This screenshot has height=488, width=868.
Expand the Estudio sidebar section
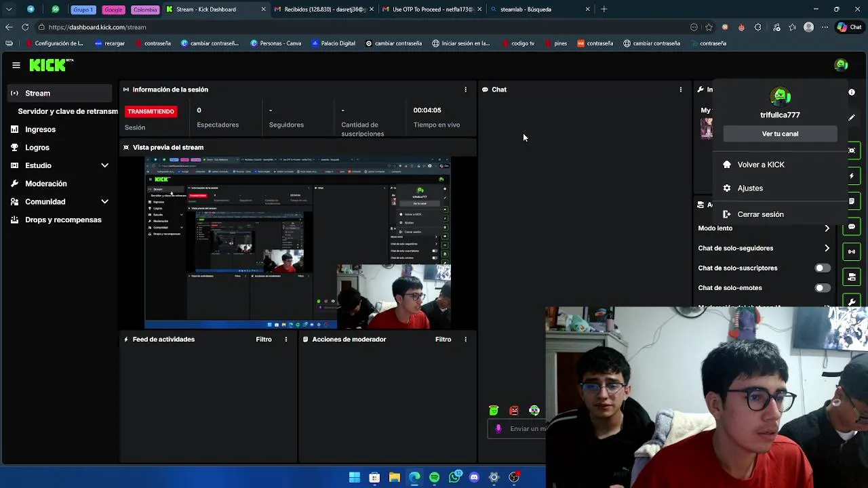104,165
